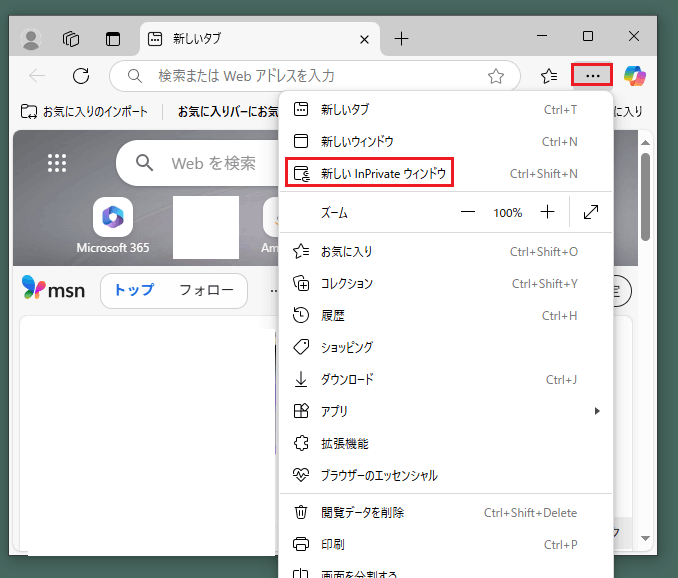Screen dimensions: 678x578
Task: Increase zoom with plus button
Action: (547, 212)
